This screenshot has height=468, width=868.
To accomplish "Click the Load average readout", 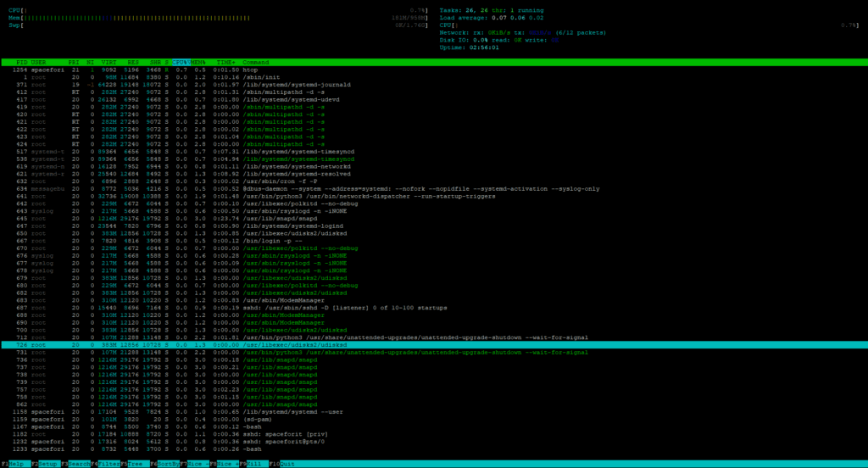I will (x=492, y=18).
